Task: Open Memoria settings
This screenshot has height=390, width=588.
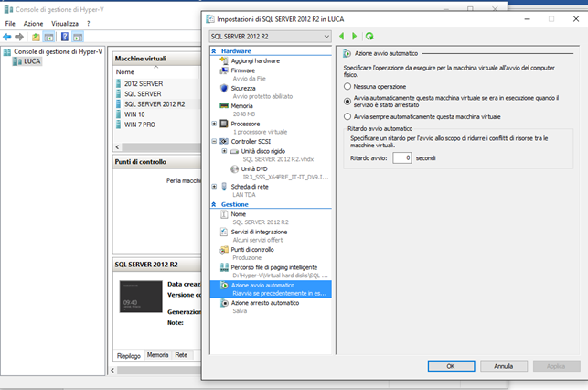Action: pos(241,106)
